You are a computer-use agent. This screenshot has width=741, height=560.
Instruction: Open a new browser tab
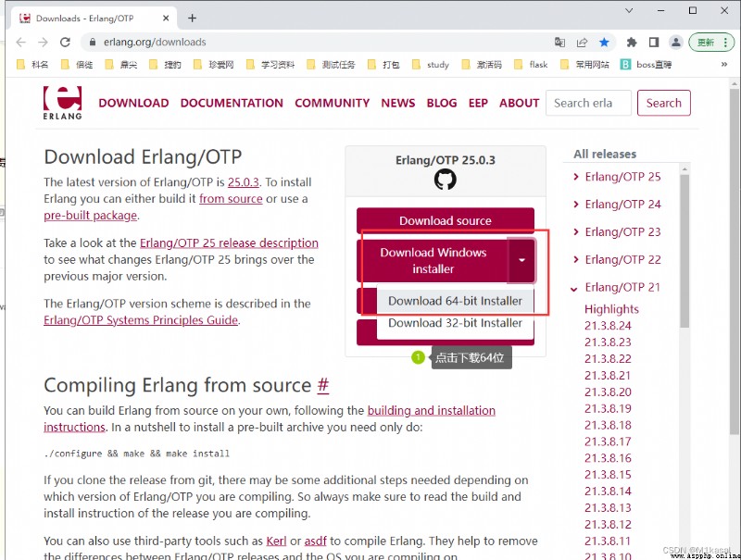coord(192,18)
